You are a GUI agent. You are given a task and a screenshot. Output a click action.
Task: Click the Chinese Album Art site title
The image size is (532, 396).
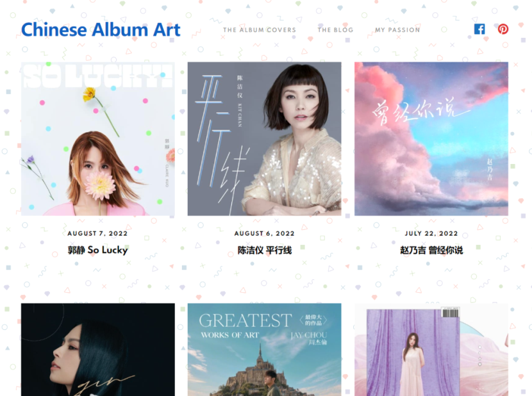coord(101,29)
